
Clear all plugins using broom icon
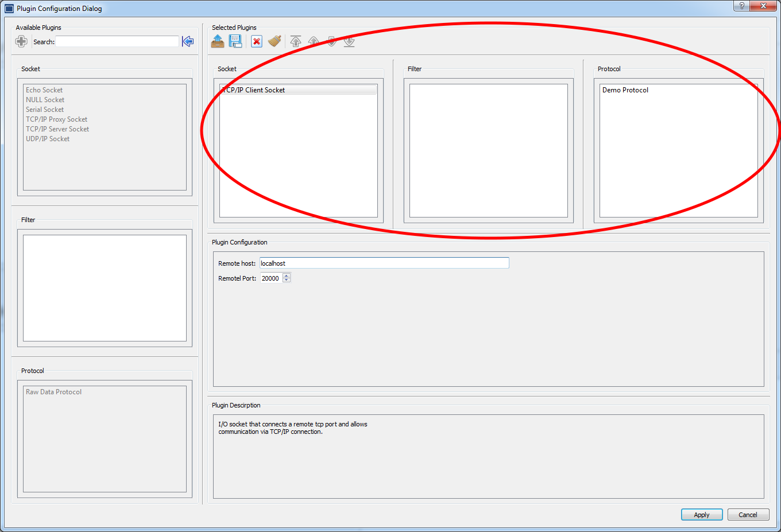[x=274, y=41]
